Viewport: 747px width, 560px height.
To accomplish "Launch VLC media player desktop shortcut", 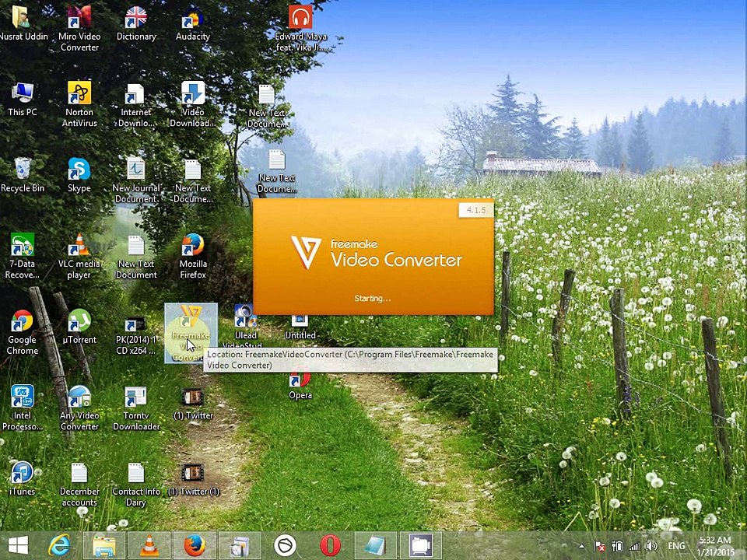I will (79, 256).
